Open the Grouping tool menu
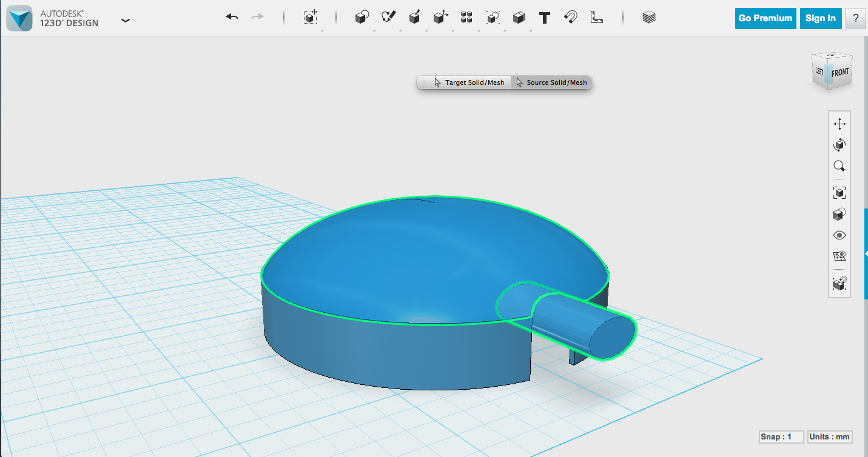This screenshot has width=868, height=457. [x=493, y=18]
